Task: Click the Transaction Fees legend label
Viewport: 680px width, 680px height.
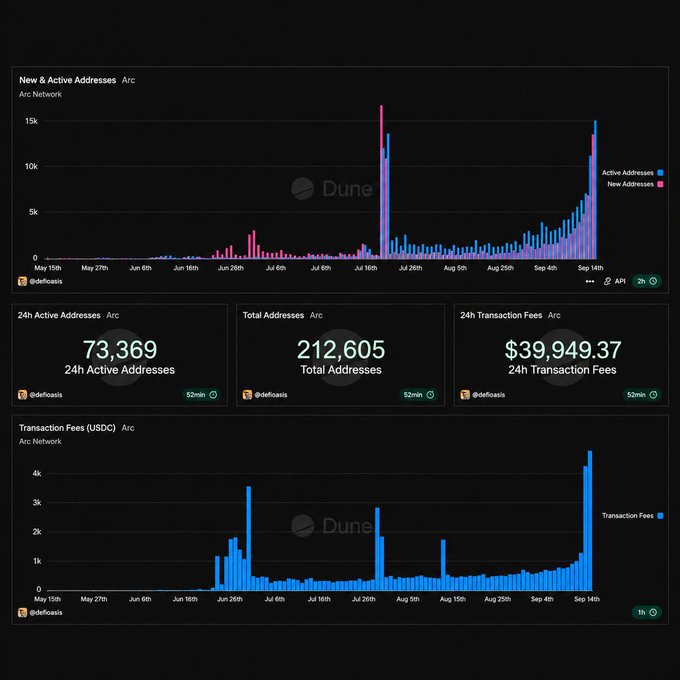Action: coord(628,516)
